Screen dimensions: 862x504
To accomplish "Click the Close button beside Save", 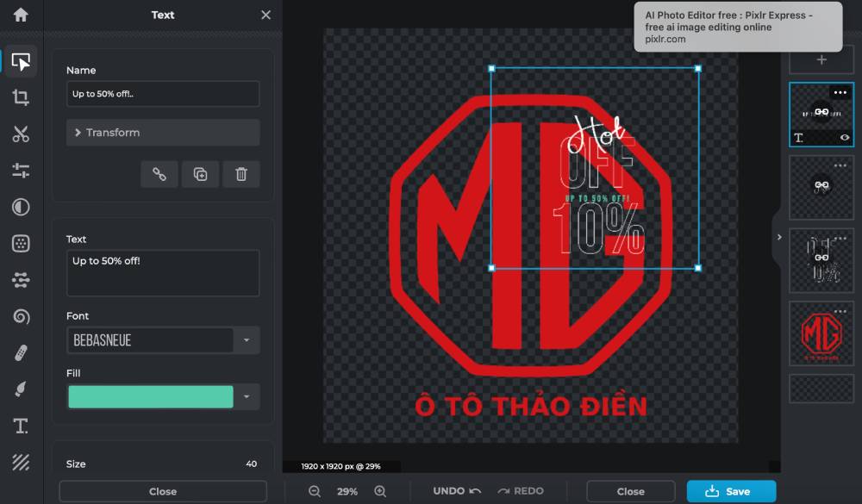I will tap(631, 491).
